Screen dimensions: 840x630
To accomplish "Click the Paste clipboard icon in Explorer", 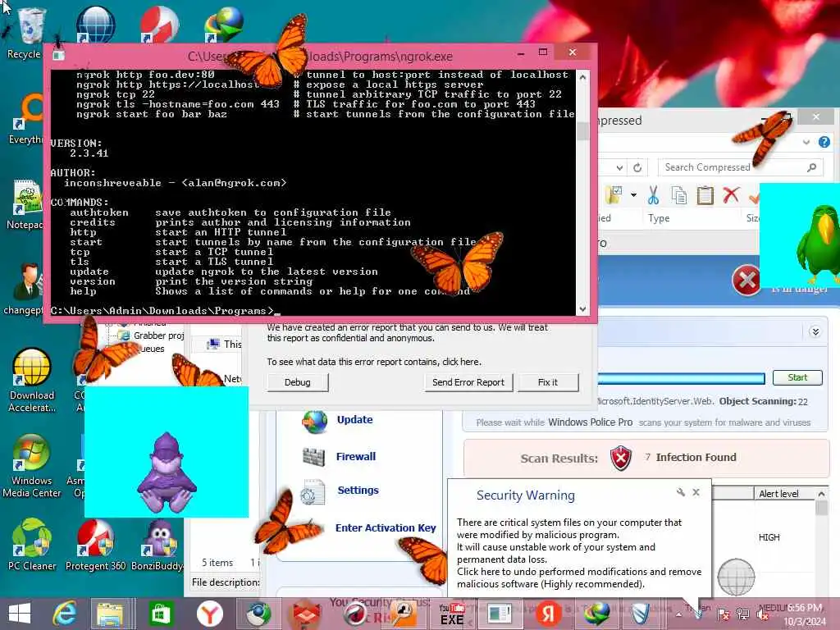I will (x=705, y=195).
